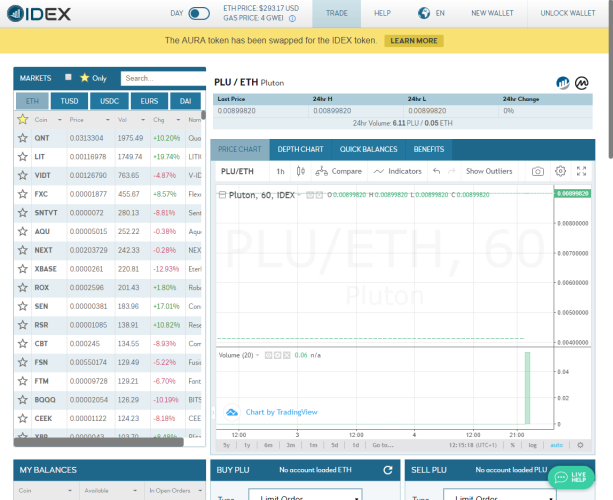Click the globe language icon
Viewport: 613px width, 500px height.
point(424,13)
